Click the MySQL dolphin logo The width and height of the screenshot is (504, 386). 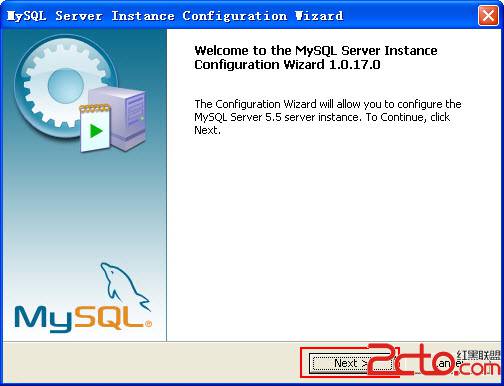83,297
